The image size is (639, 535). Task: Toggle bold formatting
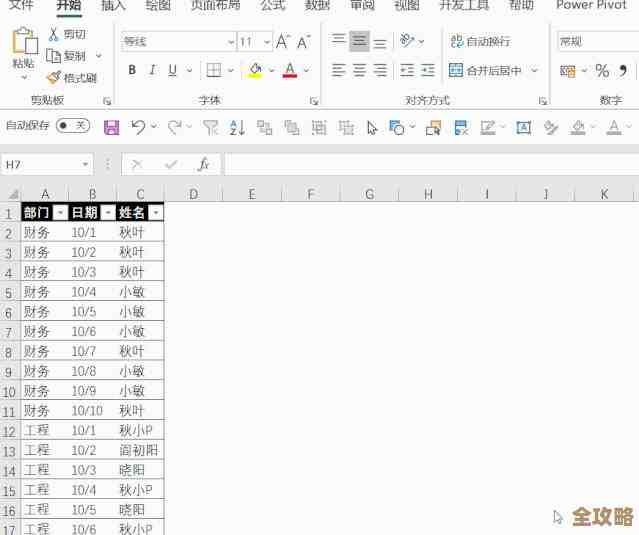[x=132, y=71]
